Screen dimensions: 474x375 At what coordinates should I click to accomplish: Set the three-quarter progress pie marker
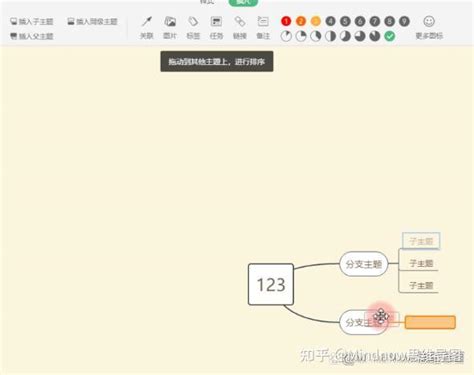(360, 36)
